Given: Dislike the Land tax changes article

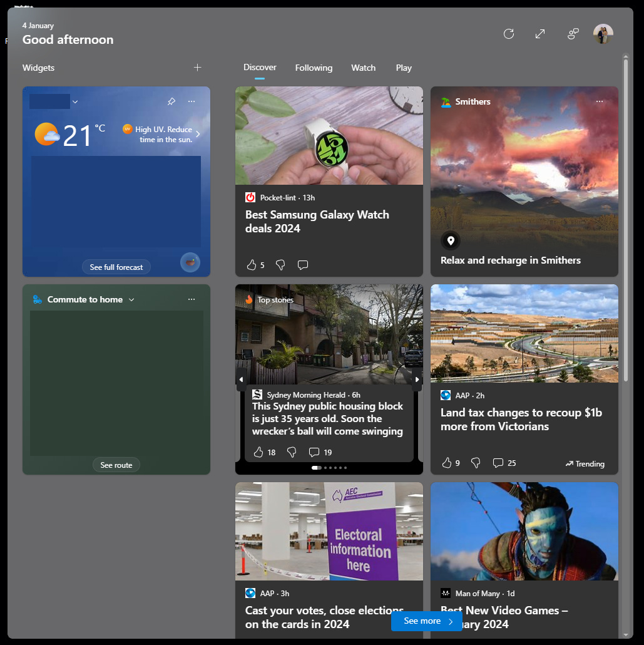Looking at the screenshot, I should coord(476,463).
